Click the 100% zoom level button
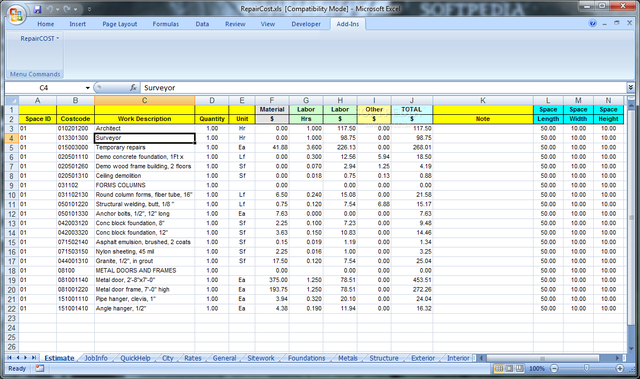Image resolution: width=640 pixels, height=379 pixels. coord(537,368)
